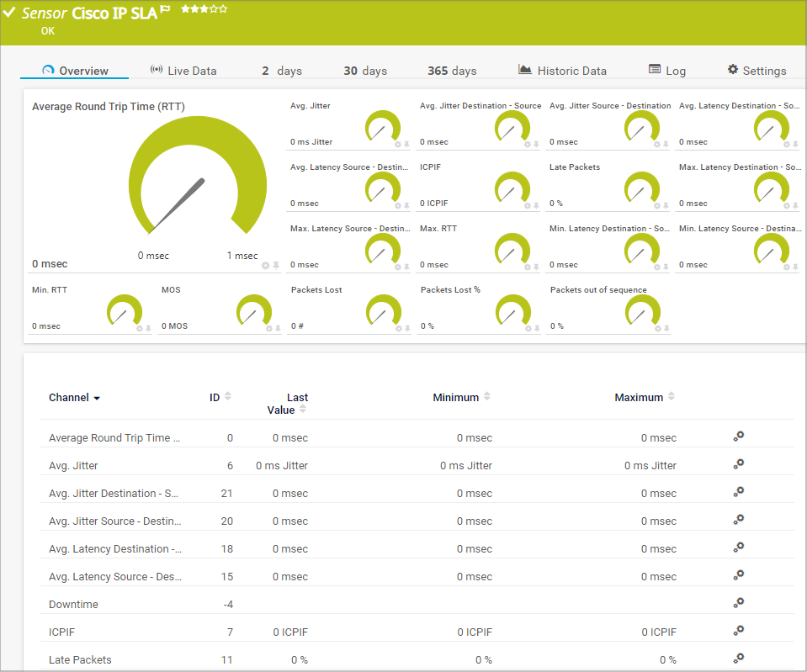Open channel settings for the Downtime row
This screenshot has width=807, height=672.
point(738,603)
